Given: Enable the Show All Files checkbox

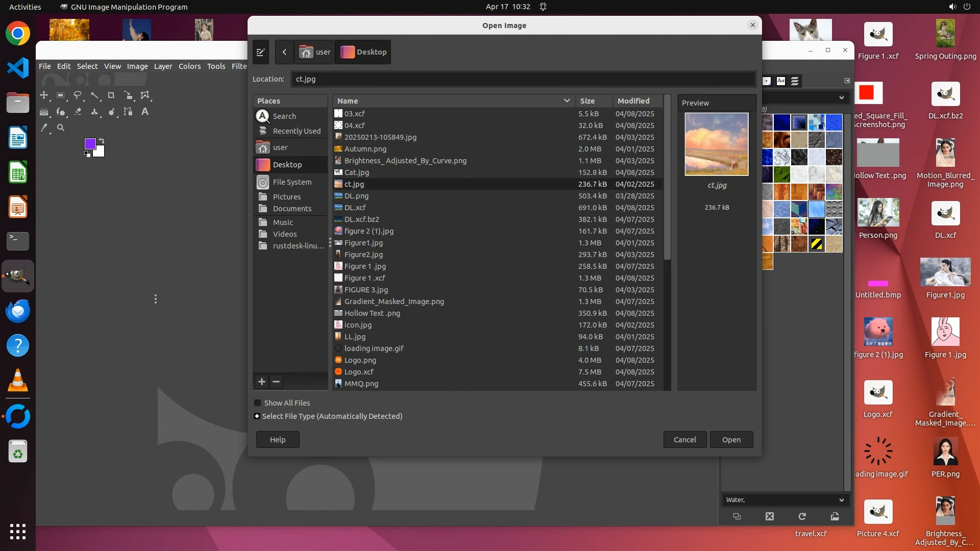Looking at the screenshot, I should click(x=258, y=403).
